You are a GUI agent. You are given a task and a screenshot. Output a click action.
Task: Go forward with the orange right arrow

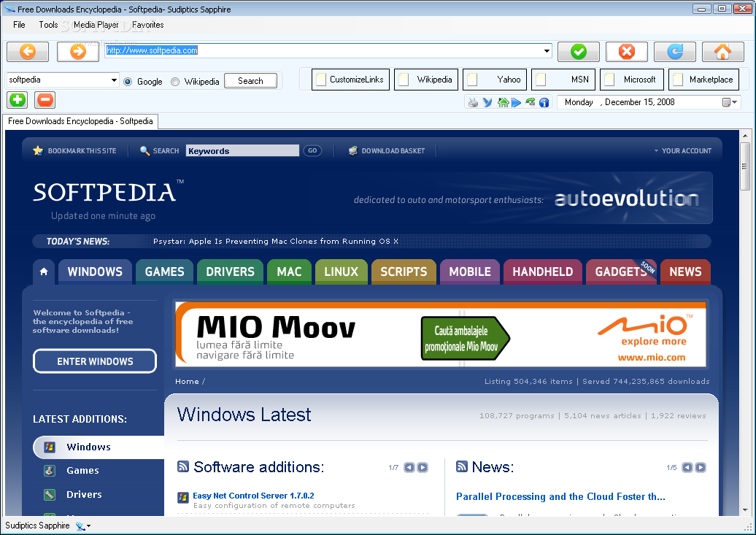click(77, 52)
